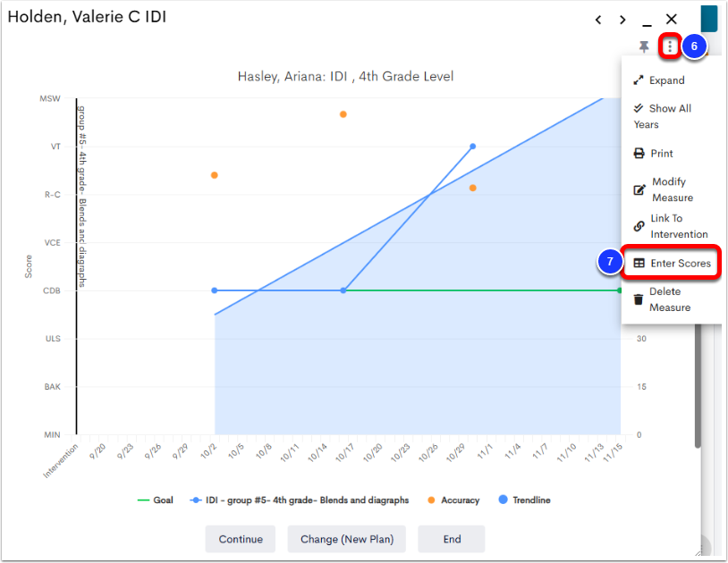
Task: Click the right navigation chevron
Action: coord(622,19)
